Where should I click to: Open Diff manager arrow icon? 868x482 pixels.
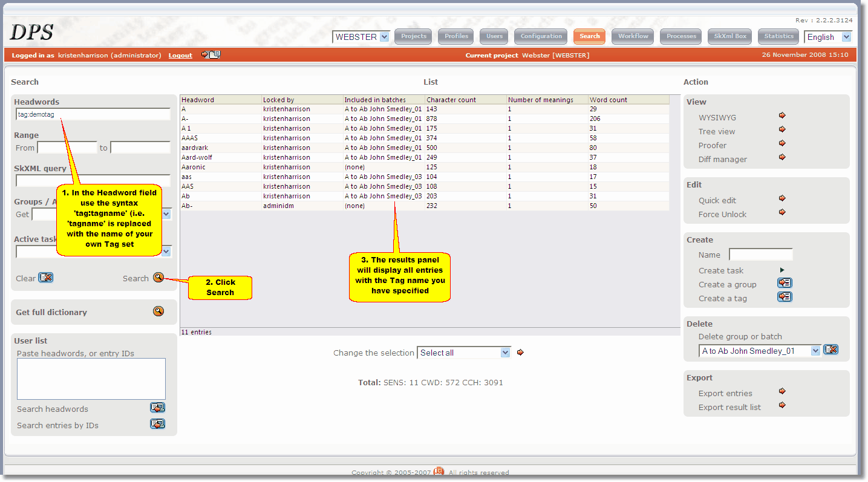coord(782,157)
